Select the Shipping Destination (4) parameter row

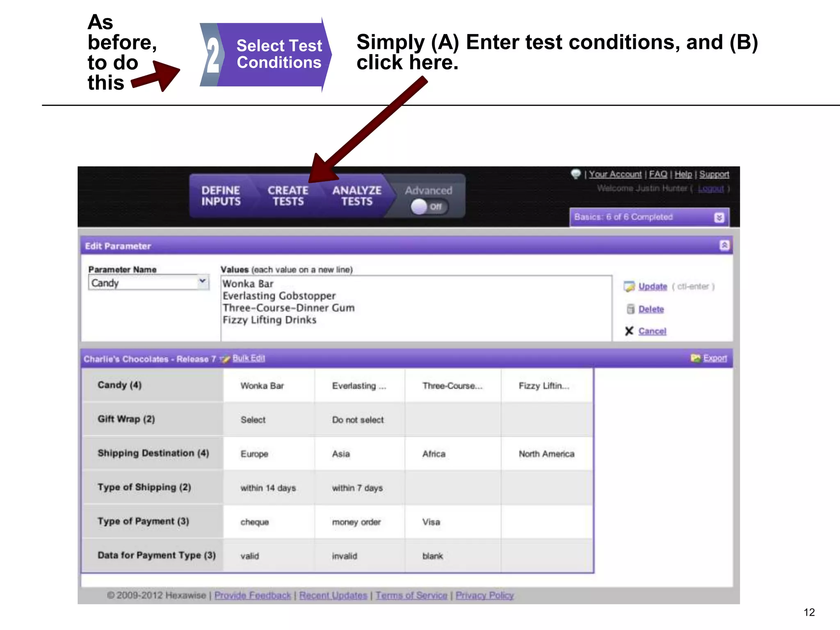coord(153,453)
